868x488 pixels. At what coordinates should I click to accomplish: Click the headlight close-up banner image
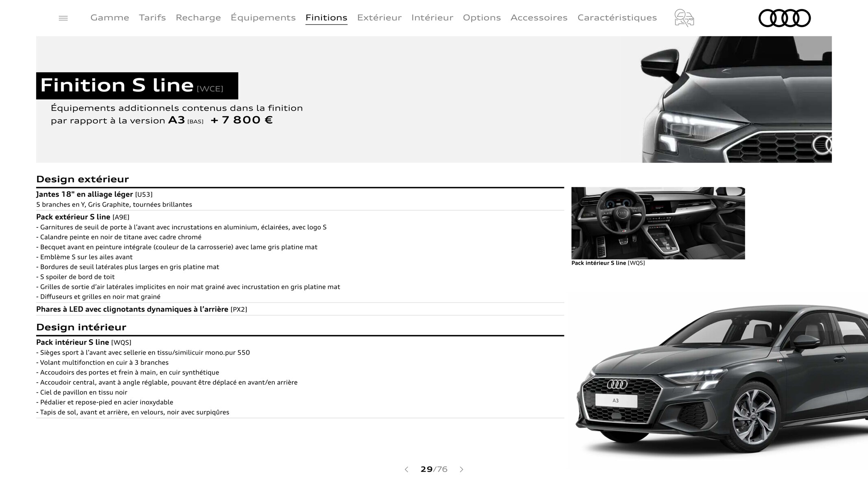737,99
